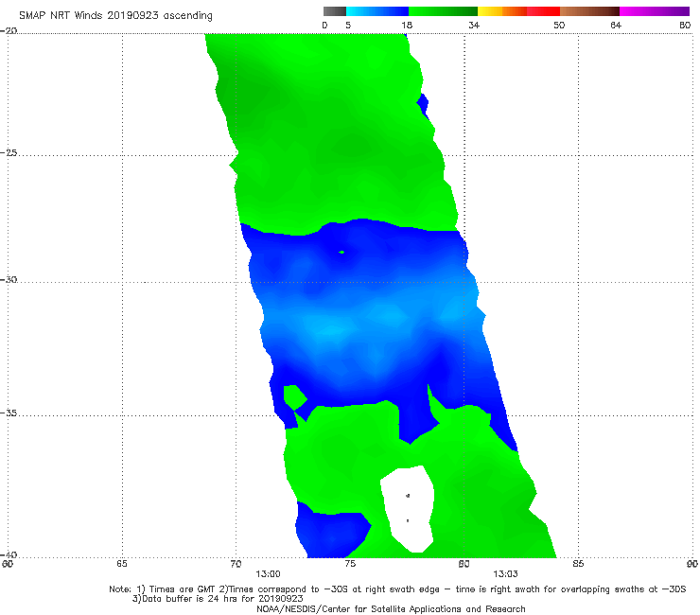This screenshot has height=615, width=700.
Task: Click the swath time label '13:00'
Action: pyautogui.click(x=268, y=574)
